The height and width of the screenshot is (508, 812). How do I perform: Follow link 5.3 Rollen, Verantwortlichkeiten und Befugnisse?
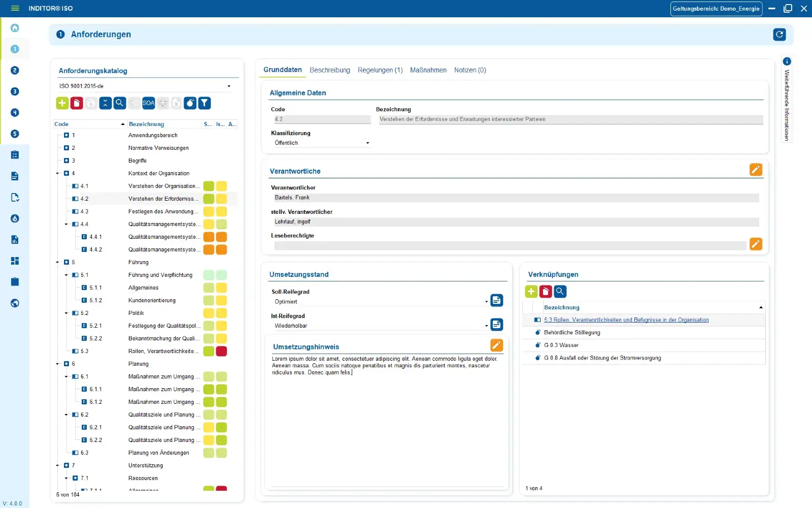pos(626,320)
